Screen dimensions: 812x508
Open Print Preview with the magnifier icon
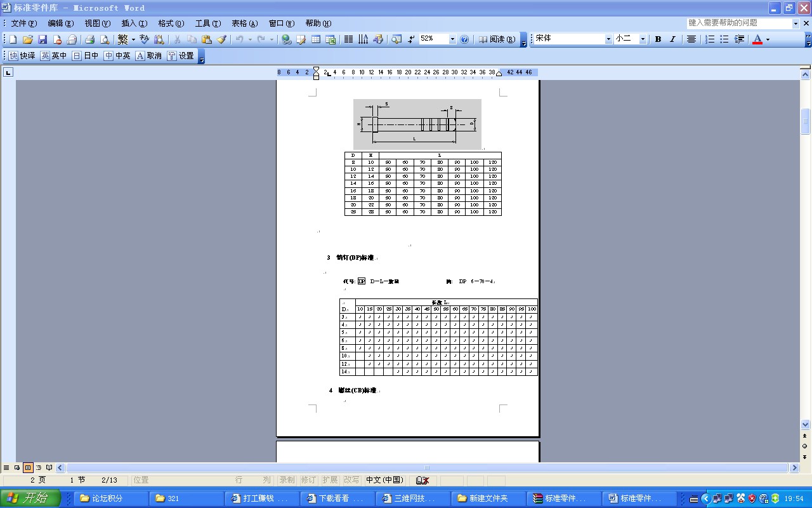[x=105, y=39]
